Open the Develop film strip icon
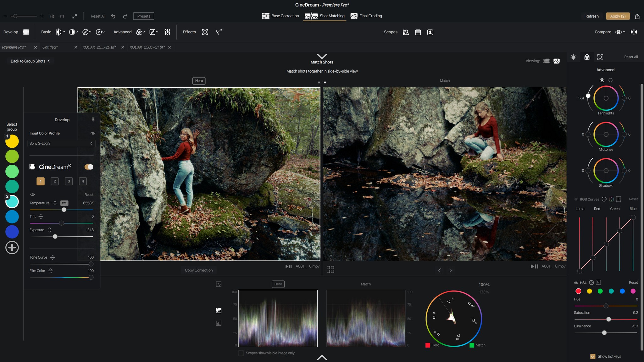 click(26, 32)
